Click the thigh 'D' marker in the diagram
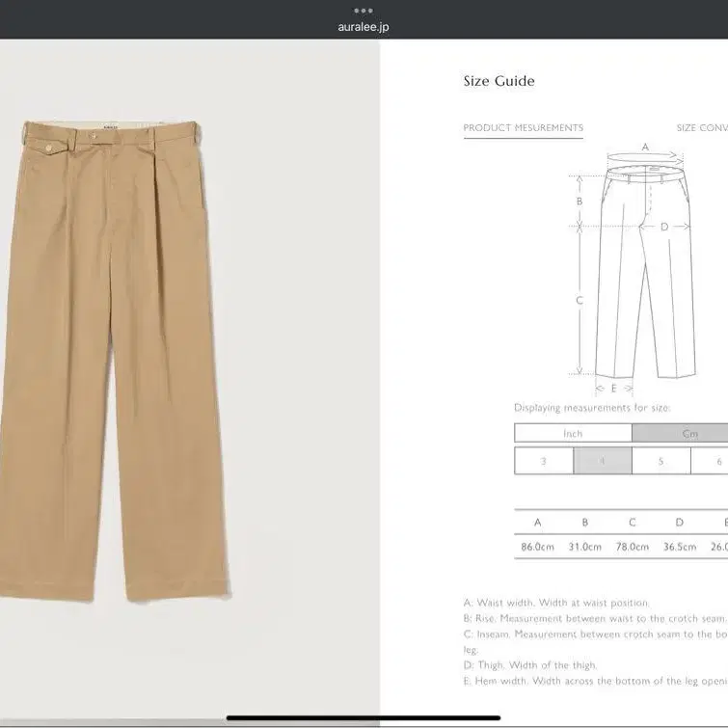This screenshot has width=728, height=728. (x=663, y=228)
